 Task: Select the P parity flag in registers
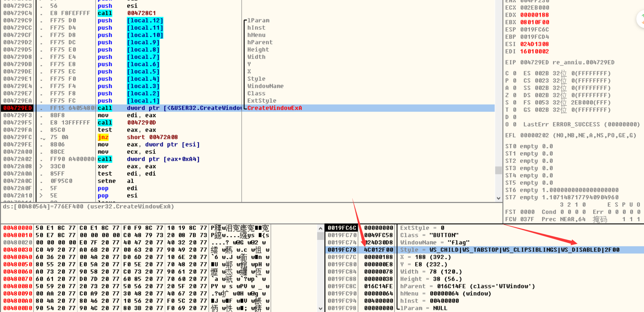(x=511, y=81)
